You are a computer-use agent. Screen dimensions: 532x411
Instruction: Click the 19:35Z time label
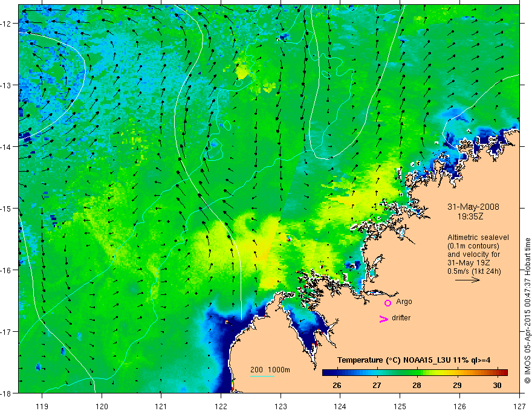pyautogui.click(x=470, y=216)
